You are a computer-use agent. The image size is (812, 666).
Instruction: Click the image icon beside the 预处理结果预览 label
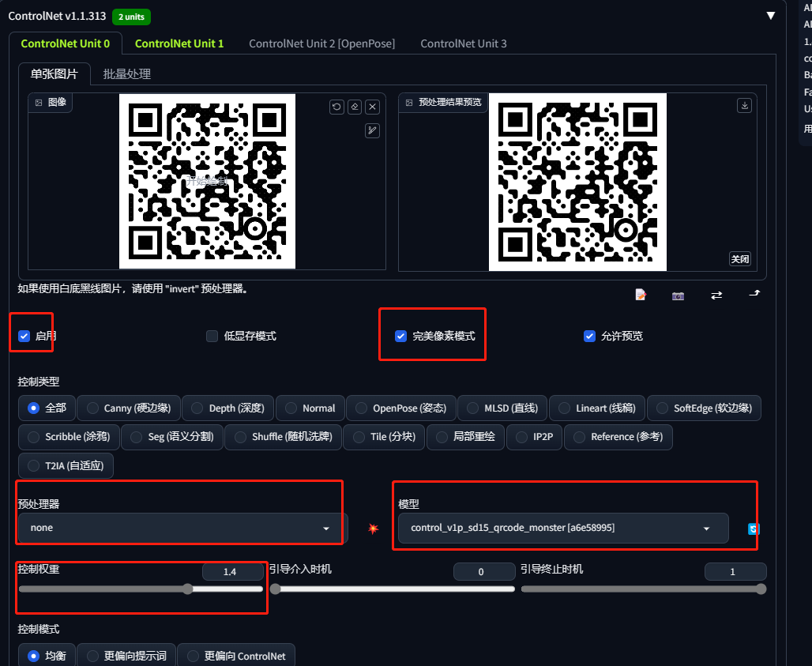coord(409,103)
